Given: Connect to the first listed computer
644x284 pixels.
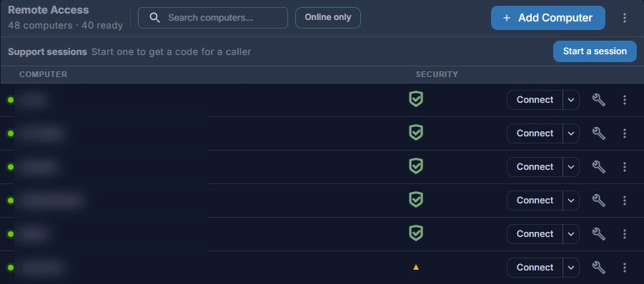Looking at the screenshot, I should pyautogui.click(x=535, y=100).
